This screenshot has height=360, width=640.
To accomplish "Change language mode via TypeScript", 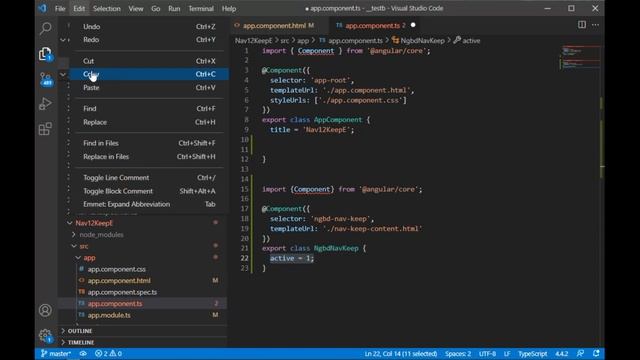I will coord(532,353).
